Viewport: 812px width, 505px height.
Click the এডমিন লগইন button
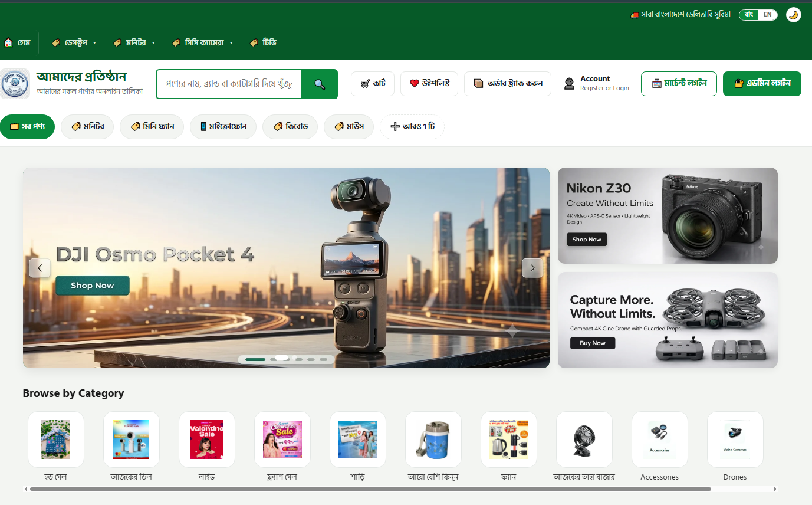[x=762, y=84]
